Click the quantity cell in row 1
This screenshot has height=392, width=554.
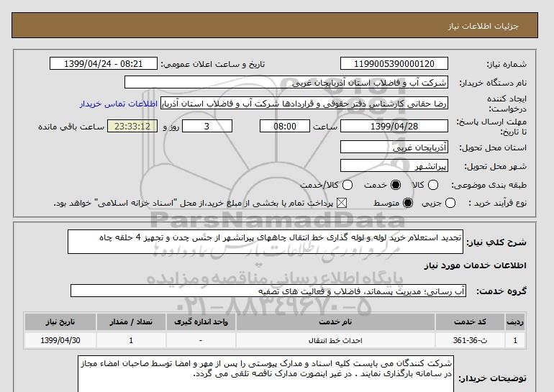pyautogui.click(x=131, y=340)
